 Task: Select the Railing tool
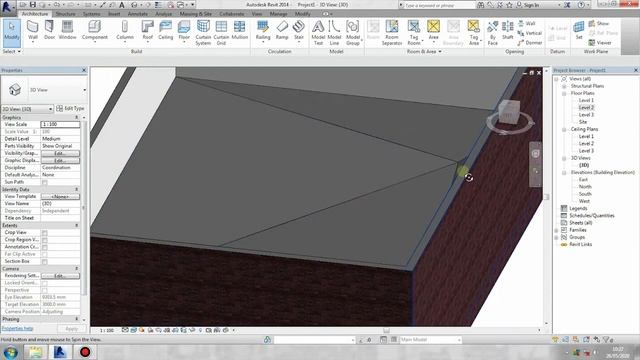tap(263, 31)
